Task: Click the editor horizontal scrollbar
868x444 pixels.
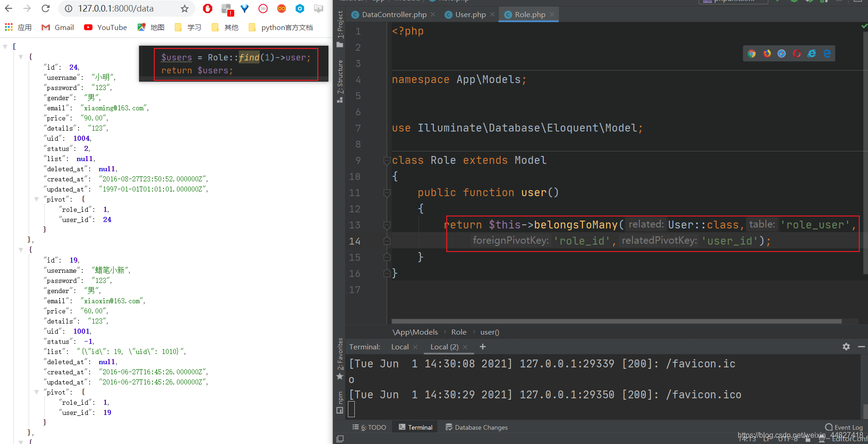Action: (616, 321)
